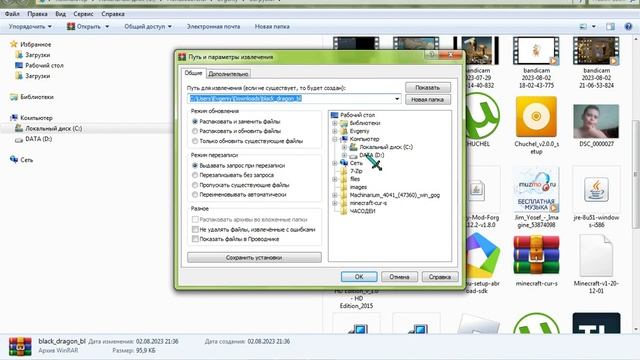Image resolution: width=640 pixels, height=360 pixels.
Task: Select 'Распаковать и заменить файлы' radio option
Action: pyautogui.click(x=195, y=122)
